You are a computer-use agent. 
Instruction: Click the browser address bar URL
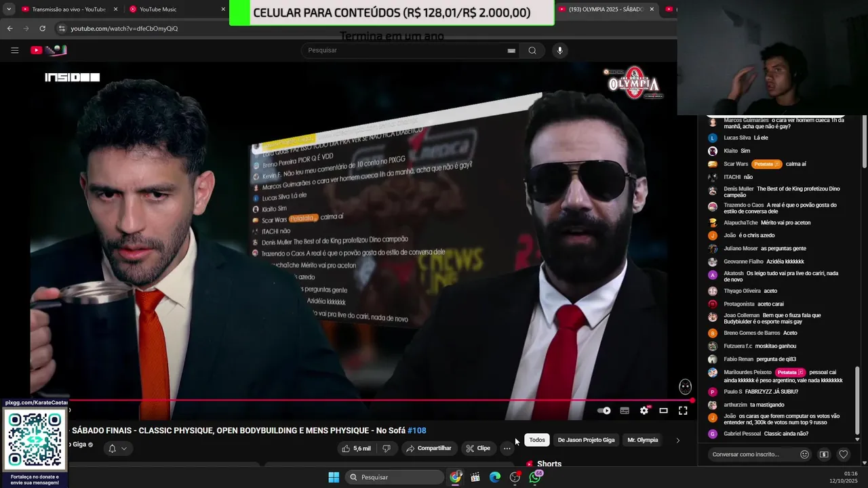[x=124, y=28]
